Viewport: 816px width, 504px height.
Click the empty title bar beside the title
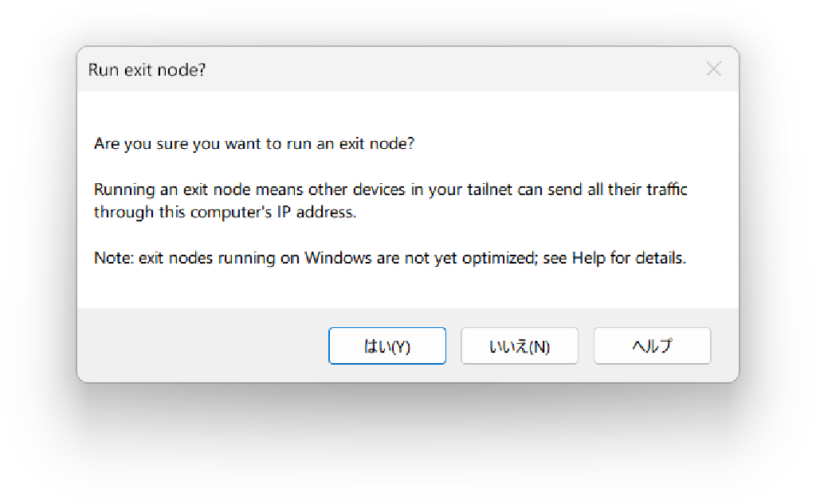click(446, 70)
